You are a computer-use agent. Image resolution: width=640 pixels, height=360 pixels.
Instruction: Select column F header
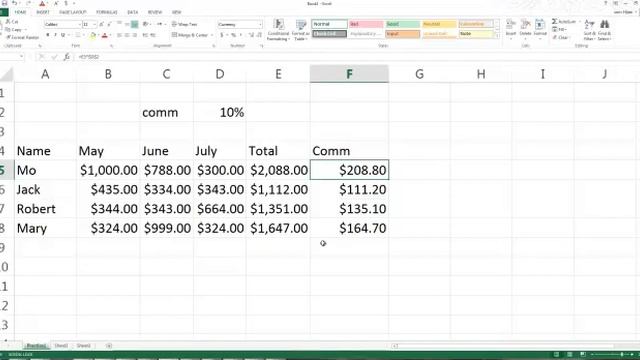click(349, 74)
